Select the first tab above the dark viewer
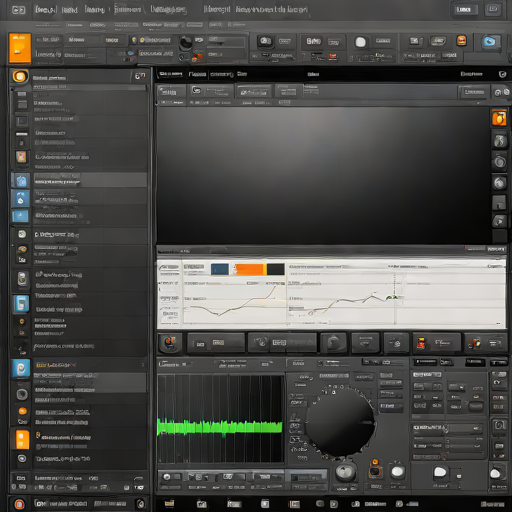 click(x=170, y=74)
